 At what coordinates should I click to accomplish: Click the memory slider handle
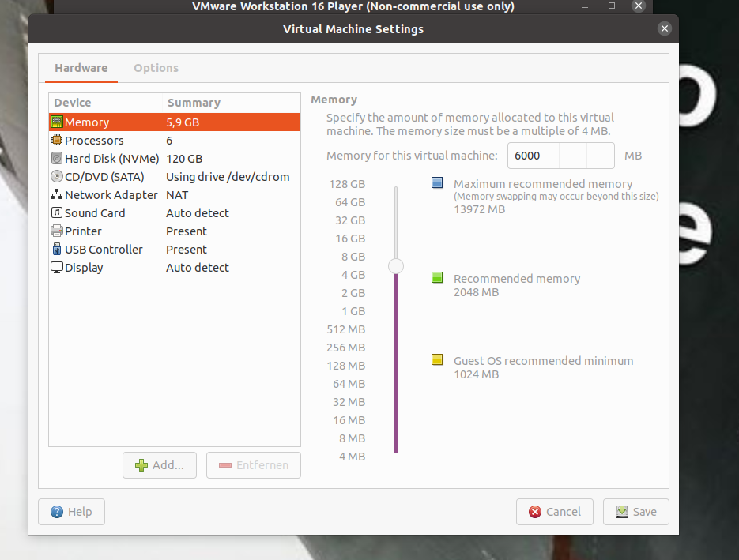coord(396,266)
